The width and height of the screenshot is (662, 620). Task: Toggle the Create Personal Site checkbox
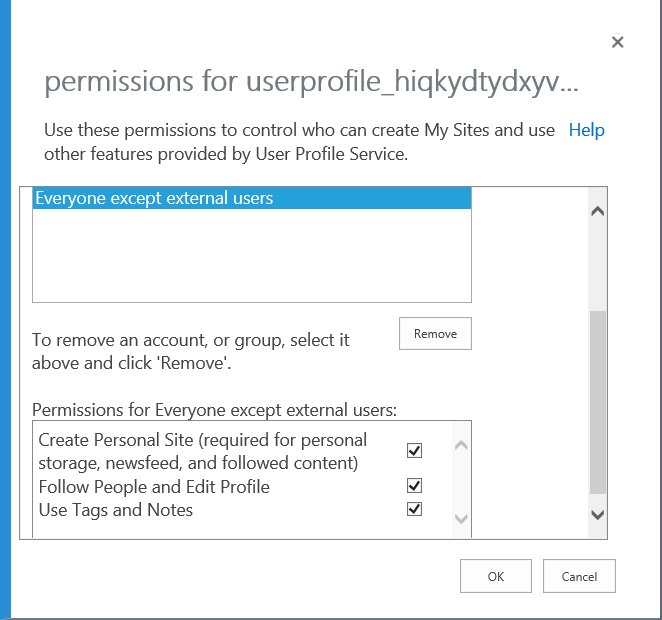pyautogui.click(x=414, y=450)
